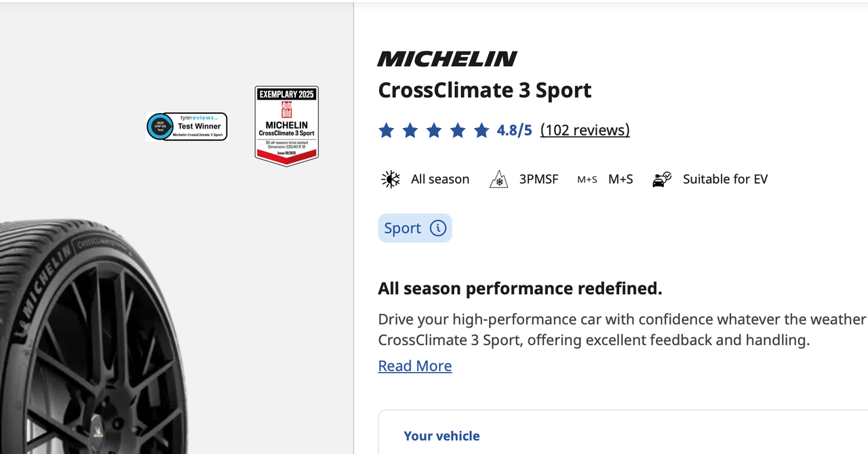Click the Michelin brand logo
The image size is (868, 454).
coord(447,59)
